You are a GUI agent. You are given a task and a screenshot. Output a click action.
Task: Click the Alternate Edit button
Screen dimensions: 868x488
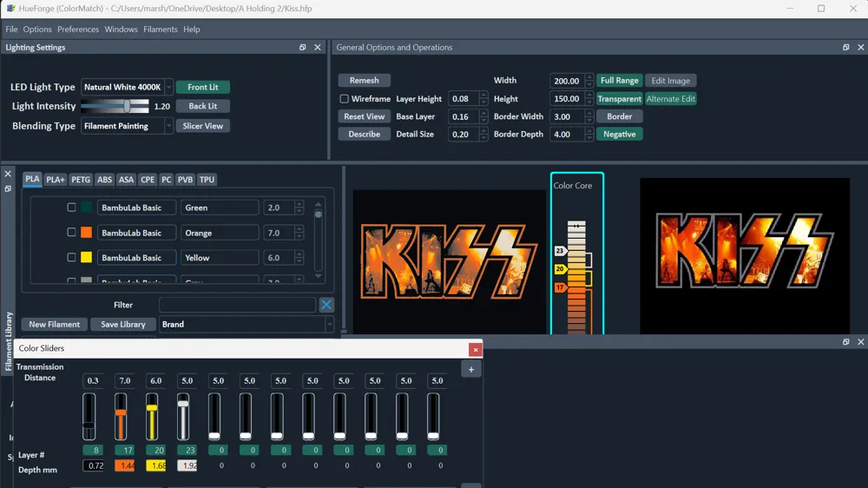click(670, 99)
